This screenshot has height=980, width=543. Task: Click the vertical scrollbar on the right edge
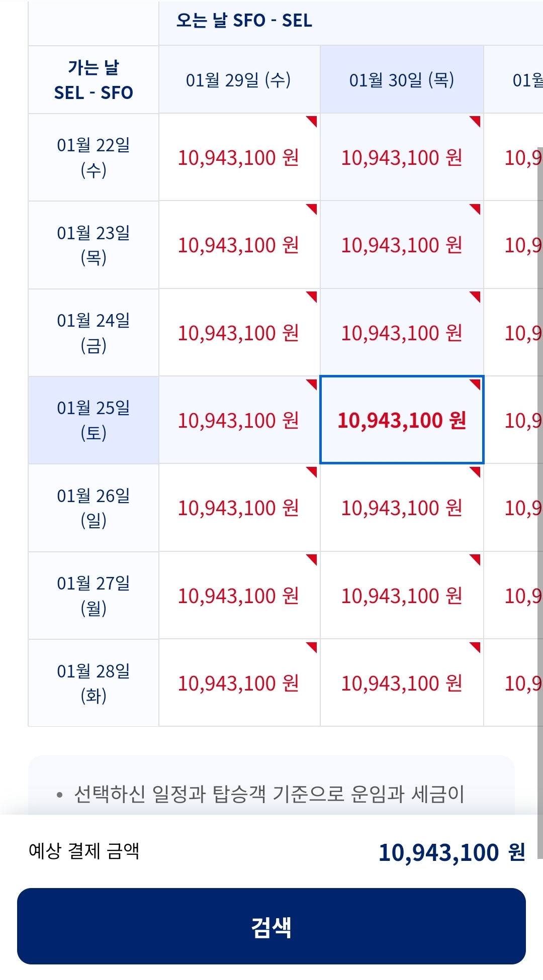[x=540, y=503]
